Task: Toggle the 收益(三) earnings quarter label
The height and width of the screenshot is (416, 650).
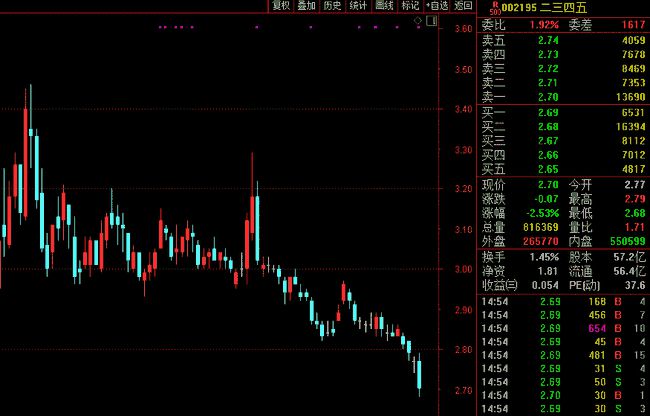Action: [496, 284]
